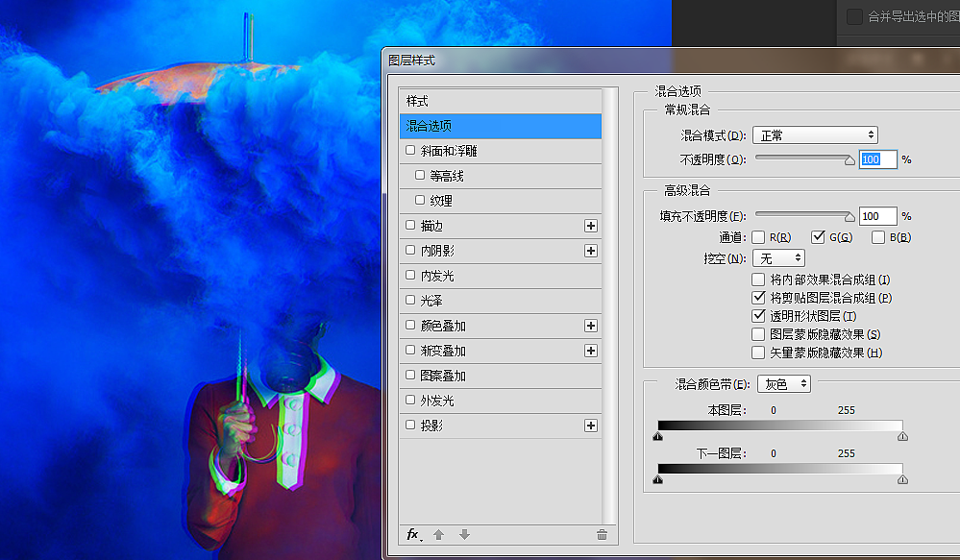Image resolution: width=960 pixels, height=560 pixels.
Task: Enable the 斜面和浮雕 checkbox
Action: pos(410,151)
